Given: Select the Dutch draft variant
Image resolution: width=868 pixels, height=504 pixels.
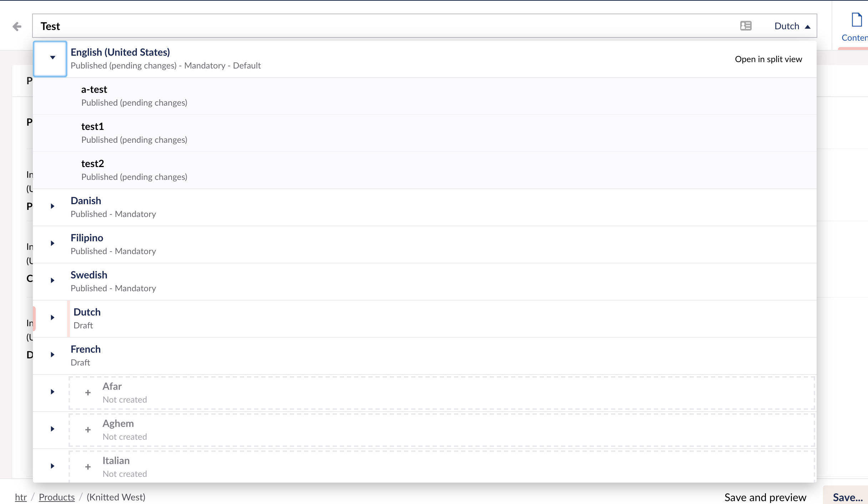Looking at the screenshot, I should (x=442, y=319).
